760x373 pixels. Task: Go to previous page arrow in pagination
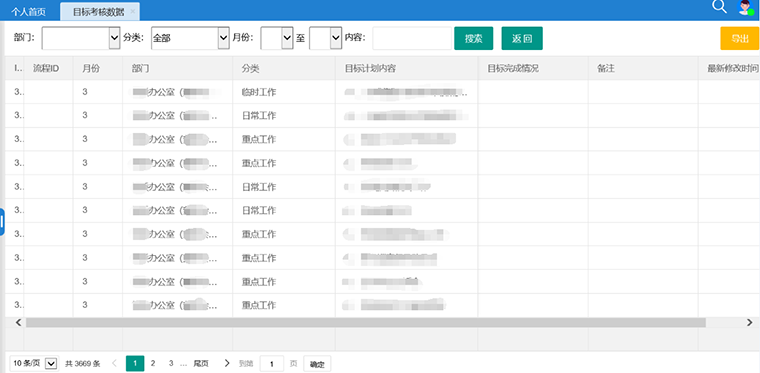click(114, 363)
